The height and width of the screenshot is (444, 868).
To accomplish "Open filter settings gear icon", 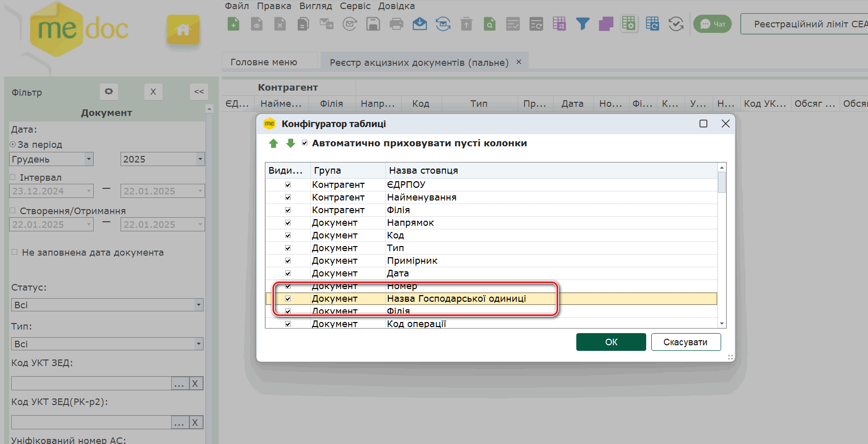I will click(x=109, y=92).
